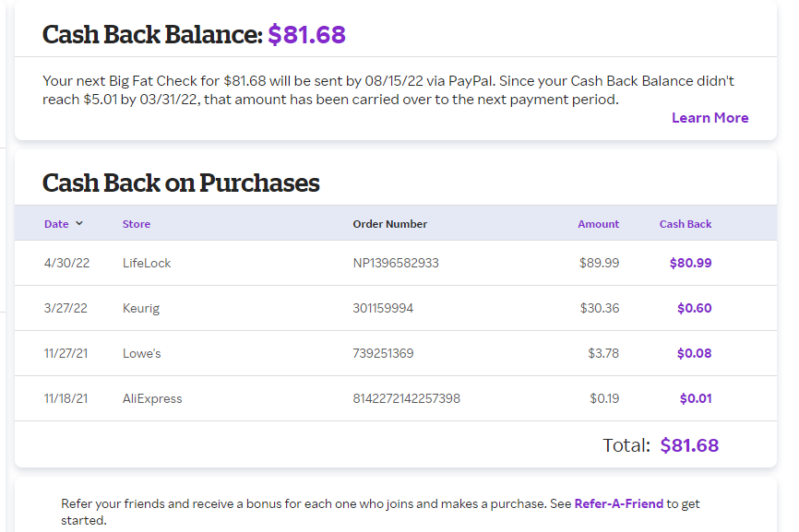Click the Total $81.68 amount
Image resolution: width=799 pixels, height=532 pixels.
point(689,445)
